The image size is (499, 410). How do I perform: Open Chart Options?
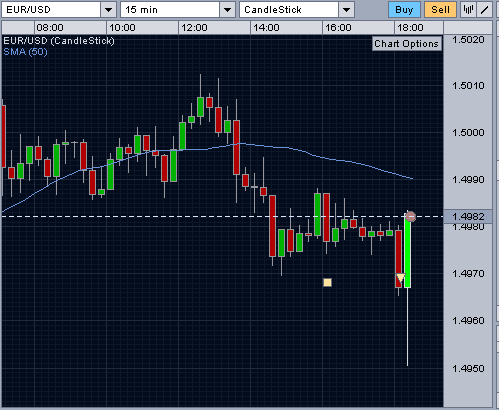click(407, 44)
